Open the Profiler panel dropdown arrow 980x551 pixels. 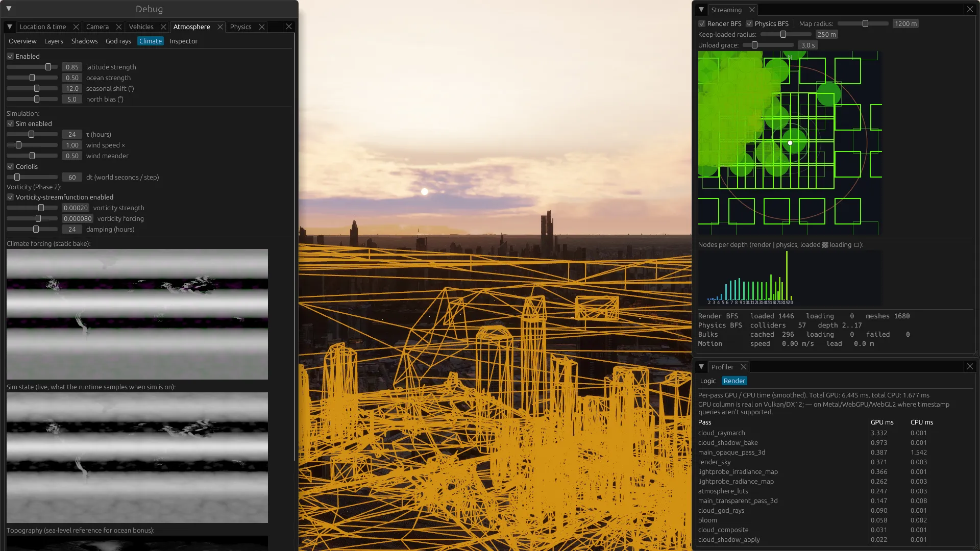701,367
